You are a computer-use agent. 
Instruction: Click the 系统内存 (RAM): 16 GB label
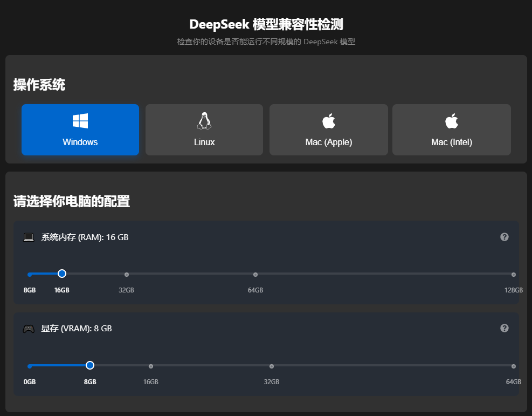[85, 237]
